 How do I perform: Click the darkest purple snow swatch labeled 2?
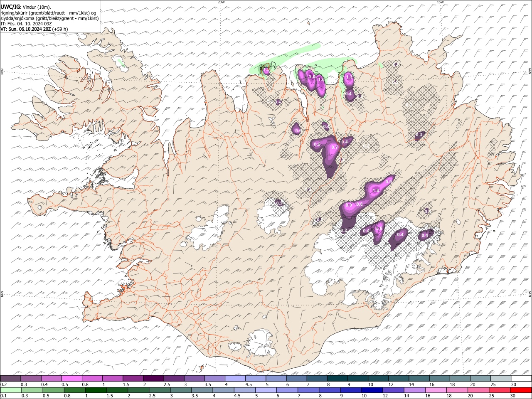pyautogui.click(x=153, y=378)
